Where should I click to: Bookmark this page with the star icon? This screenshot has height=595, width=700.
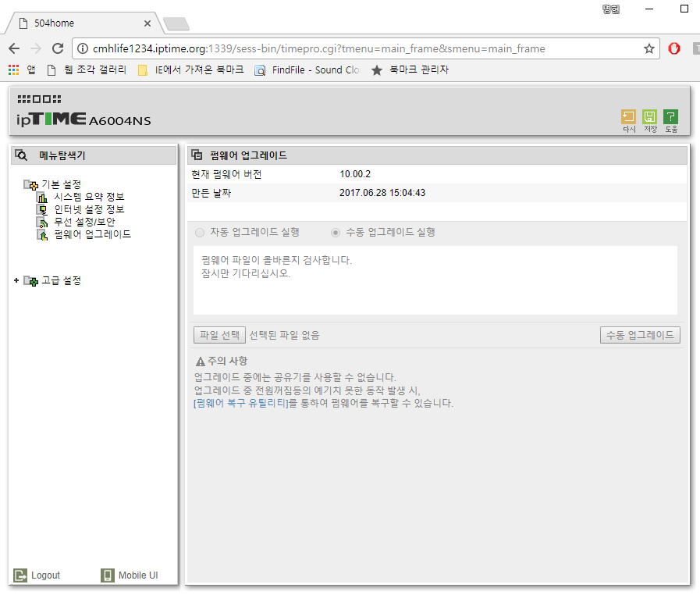point(649,48)
